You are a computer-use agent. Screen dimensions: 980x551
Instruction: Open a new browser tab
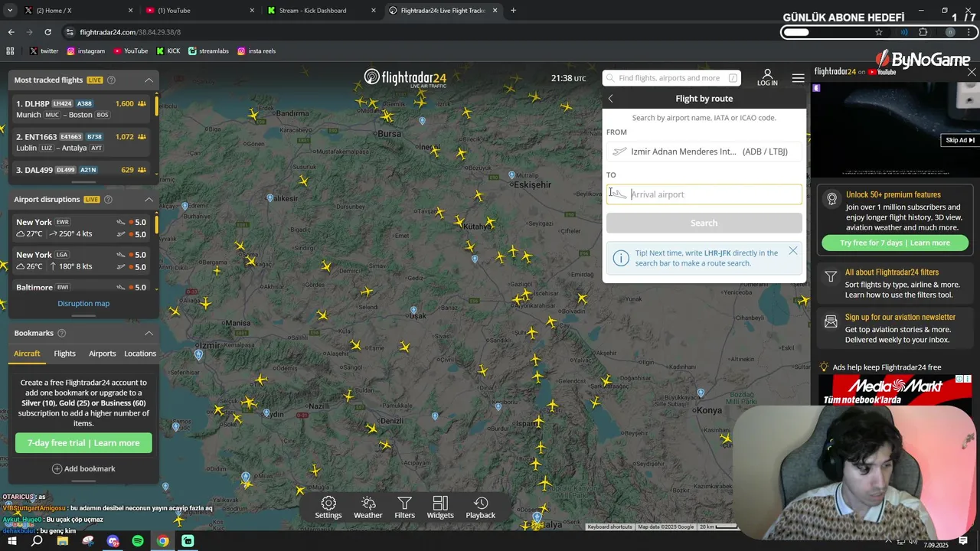pyautogui.click(x=513, y=11)
